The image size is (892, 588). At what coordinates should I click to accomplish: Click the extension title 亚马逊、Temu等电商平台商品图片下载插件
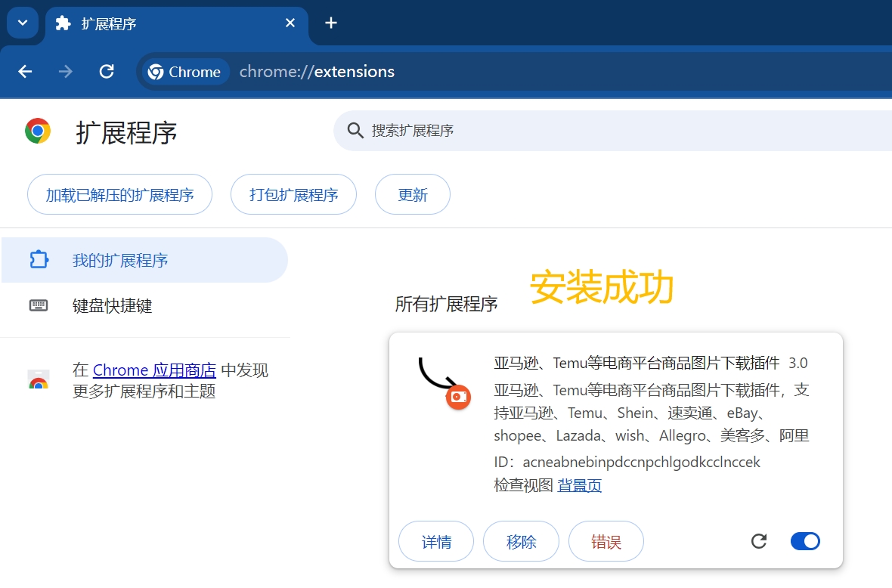[636, 363]
